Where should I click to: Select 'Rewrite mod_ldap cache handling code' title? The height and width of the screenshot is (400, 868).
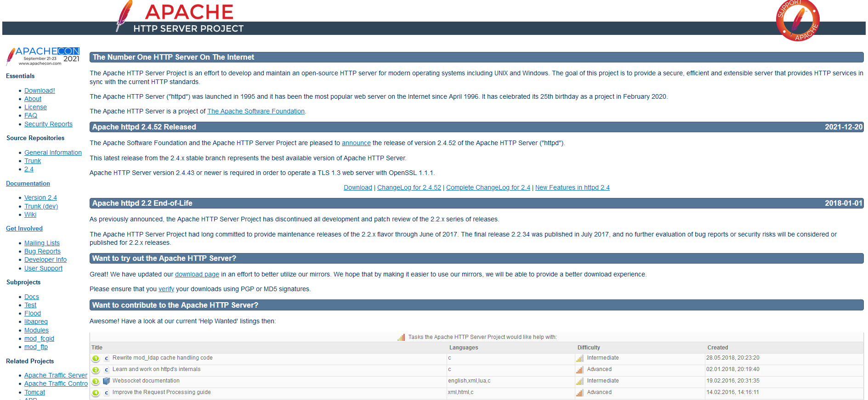tap(163, 358)
